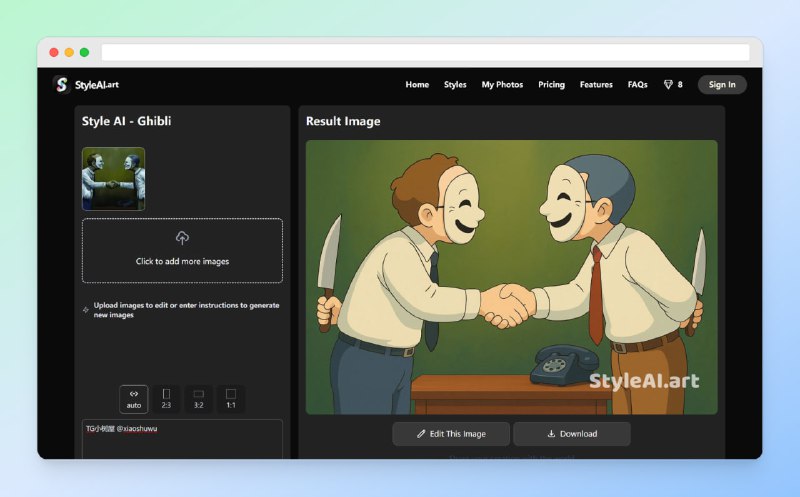Select the auto aspect ratio option
800x497 pixels.
coord(134,399)
